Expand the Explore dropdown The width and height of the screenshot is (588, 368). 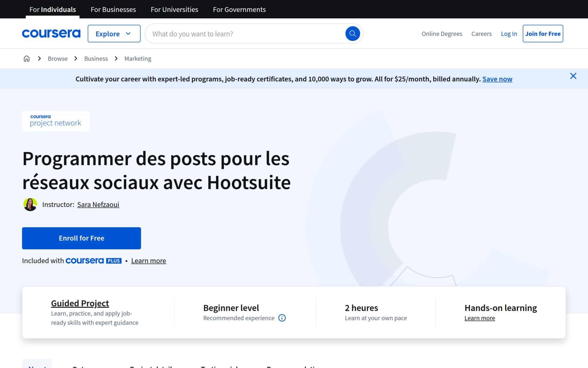pos(114,34)
